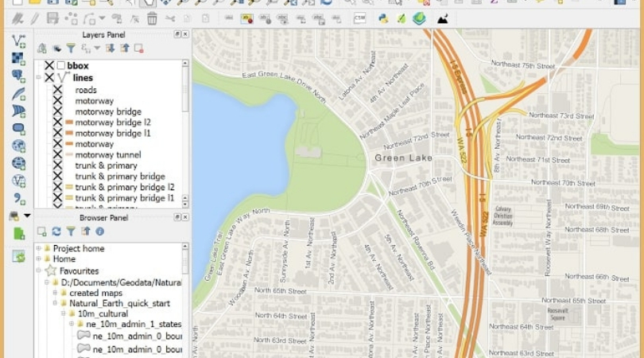Click Add Group icon in Layers Panel
Image resolution: width=644 pixels, height=358 pixels.
coord(42,49)
